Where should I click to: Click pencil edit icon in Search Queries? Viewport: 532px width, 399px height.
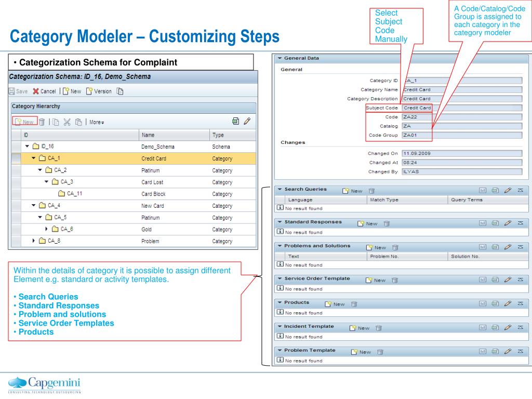(508, 190)
